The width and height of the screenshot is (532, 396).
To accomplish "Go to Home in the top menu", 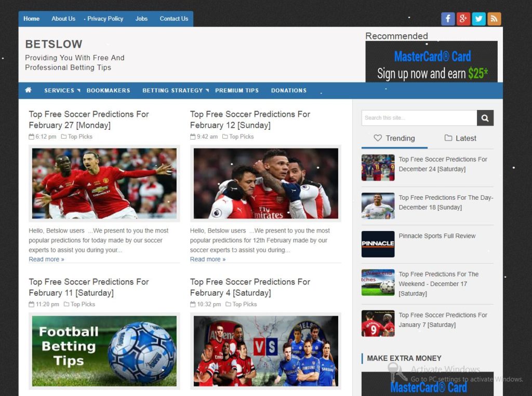I will click(32, 19).
